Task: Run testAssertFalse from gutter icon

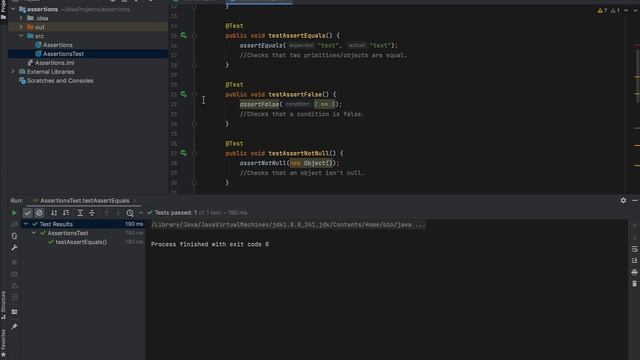Action: point(184,94)
